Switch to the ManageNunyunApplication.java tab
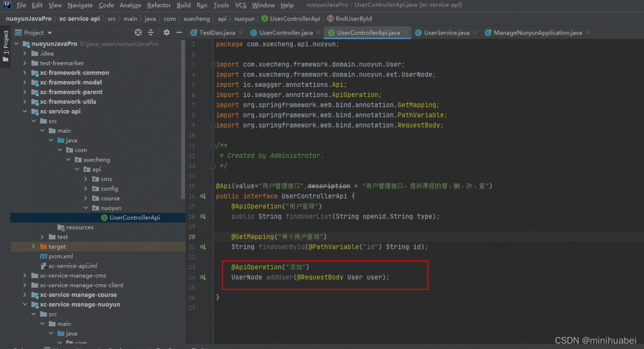The image size is (644, 349). coord(537,33)
